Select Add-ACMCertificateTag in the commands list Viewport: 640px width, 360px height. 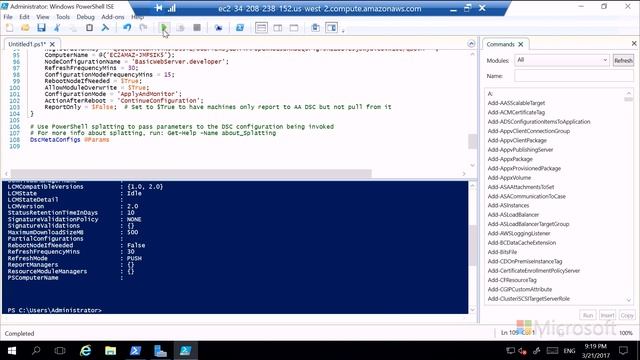(x=516, y=112)
